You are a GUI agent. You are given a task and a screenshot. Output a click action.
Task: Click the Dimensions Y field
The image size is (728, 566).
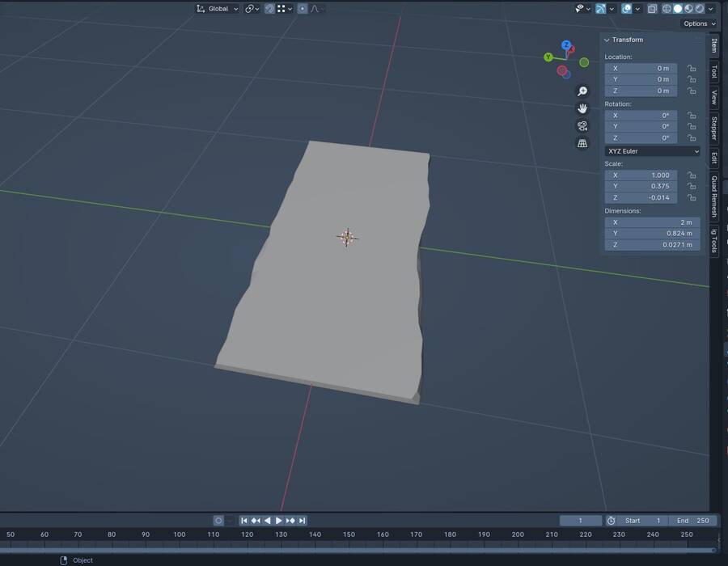pyautogui.click(x=652, y=234)
